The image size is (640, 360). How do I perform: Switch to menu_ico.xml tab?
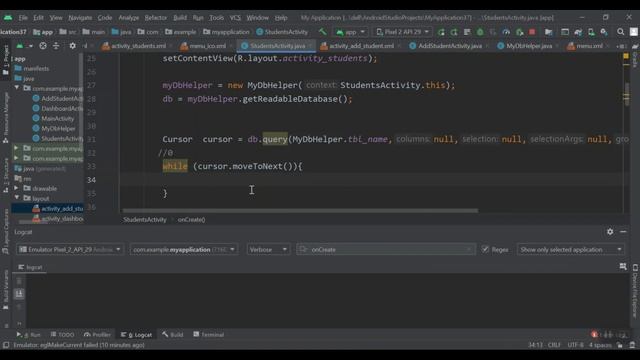[x=203, y=46]
